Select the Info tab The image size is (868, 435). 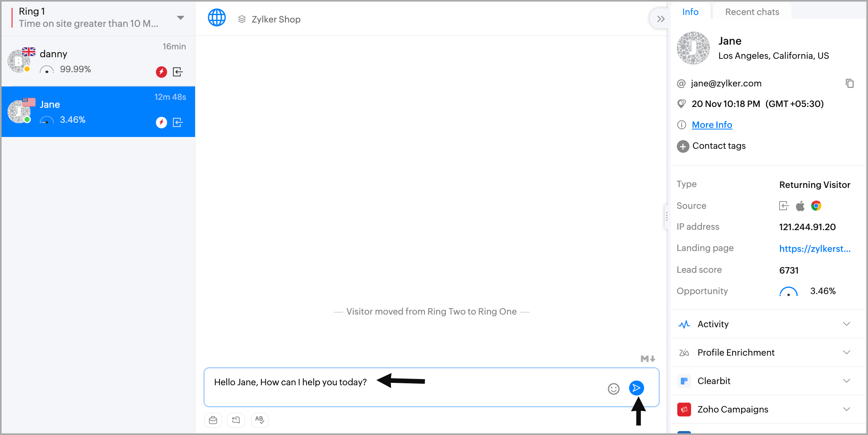click(x=690, y=12)
